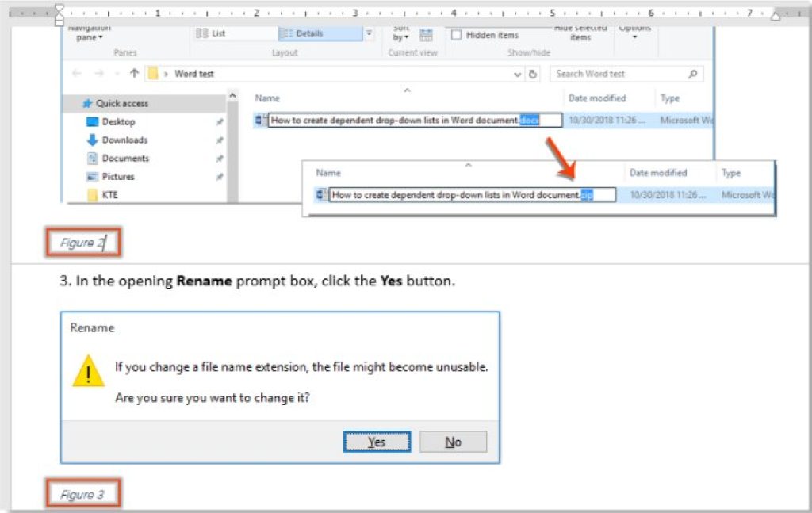Click inside the Search Word test box
The image size is (812, 513).
click(x=619, y=73)
